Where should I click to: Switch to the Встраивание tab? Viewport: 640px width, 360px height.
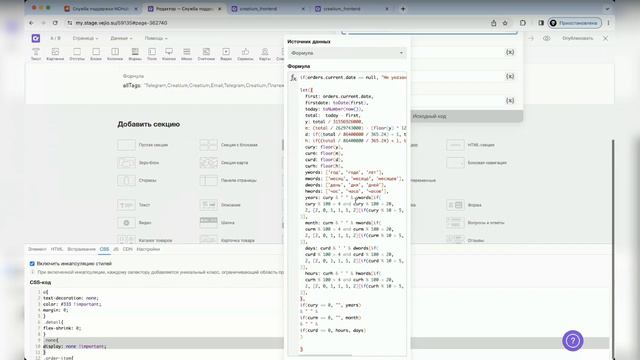(x=81, y=249)
